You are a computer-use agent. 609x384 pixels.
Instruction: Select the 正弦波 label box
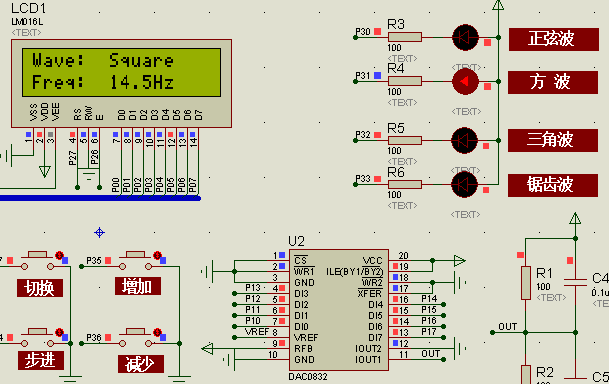point(553,39)
